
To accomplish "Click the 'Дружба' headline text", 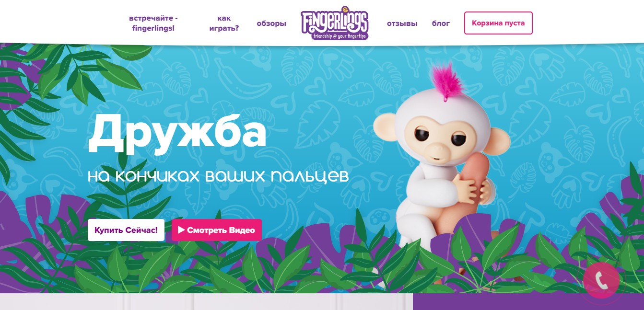I will (x=176, y=132).
